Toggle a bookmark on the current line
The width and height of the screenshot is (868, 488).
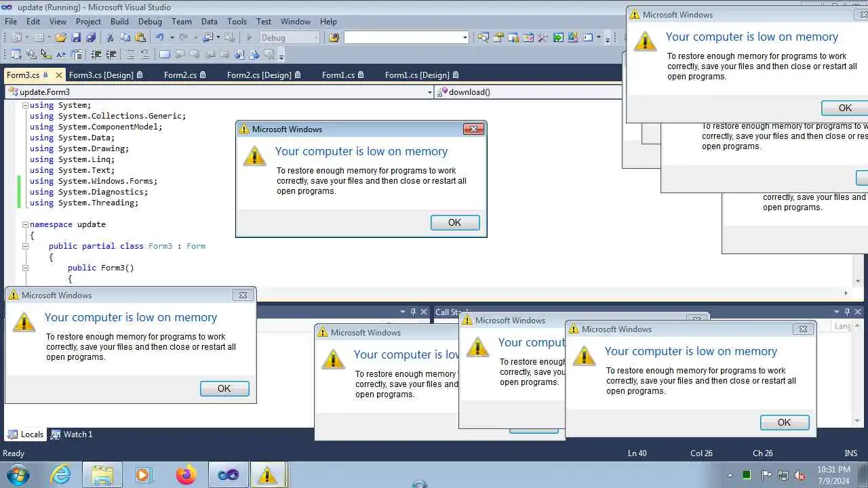[x=164, y=54]
